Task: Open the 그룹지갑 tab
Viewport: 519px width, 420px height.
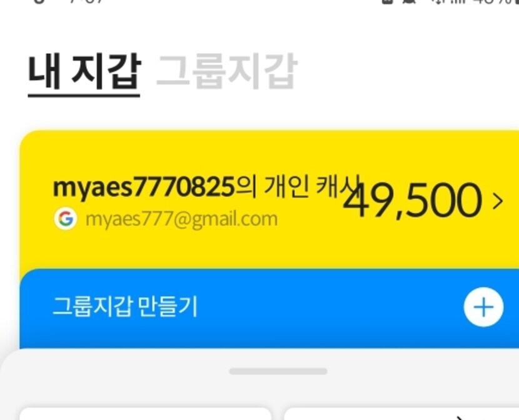Action: (226, 71)
